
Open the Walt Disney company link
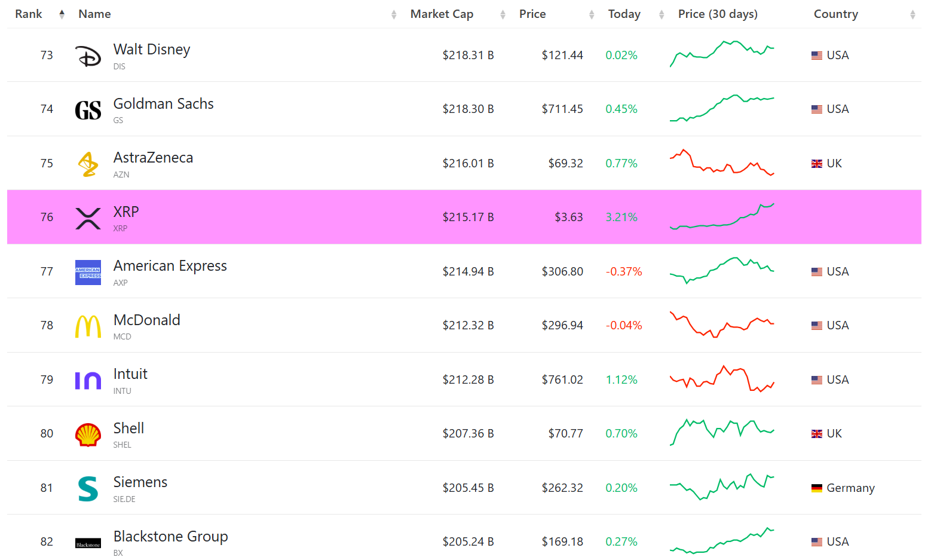(x=152, y=50)
